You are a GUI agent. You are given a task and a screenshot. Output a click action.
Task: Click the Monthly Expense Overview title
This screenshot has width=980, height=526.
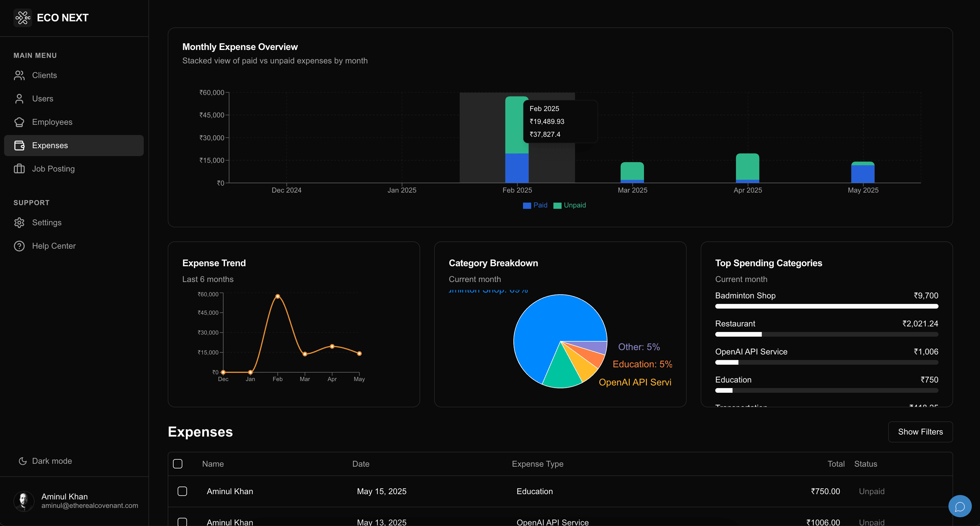[x=240, y=46]
